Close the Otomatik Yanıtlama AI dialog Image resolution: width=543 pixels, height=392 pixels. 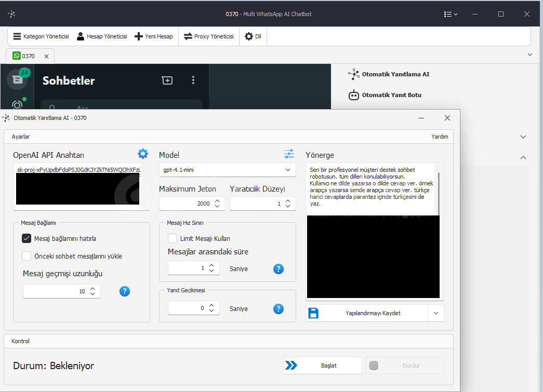pyautogui.click(x=447, y=118)
